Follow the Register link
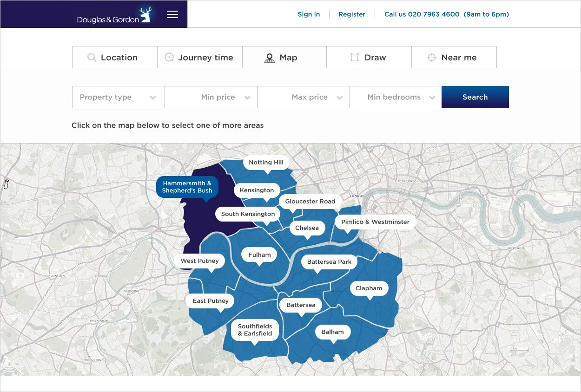 [x=352, y=14]
